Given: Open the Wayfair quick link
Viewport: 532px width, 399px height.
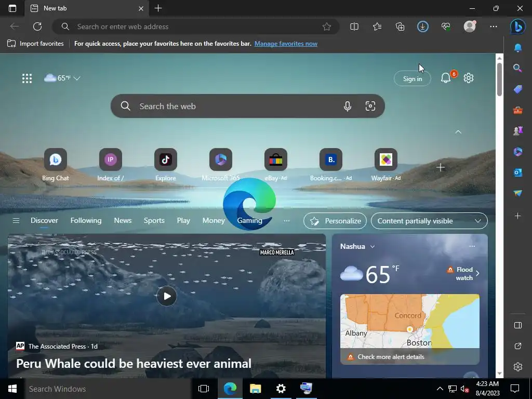Looking at the screenshot, I should [x=386, y=165].
